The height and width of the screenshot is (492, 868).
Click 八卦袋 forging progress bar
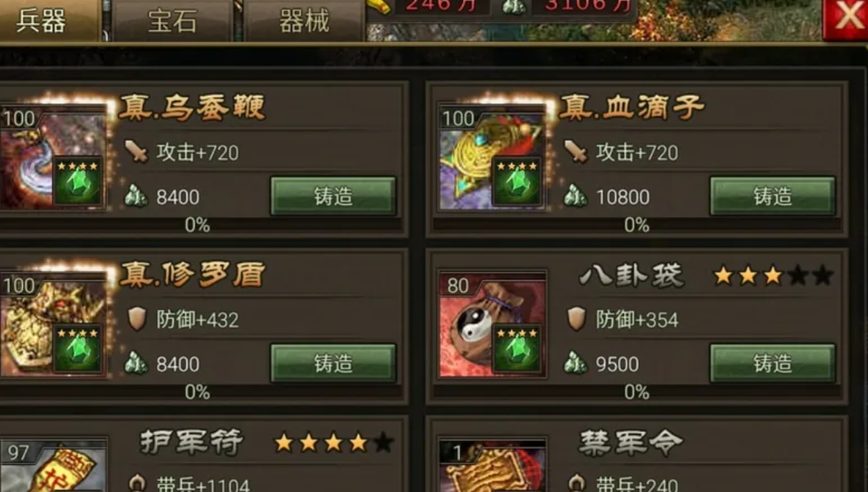point(637,392)
